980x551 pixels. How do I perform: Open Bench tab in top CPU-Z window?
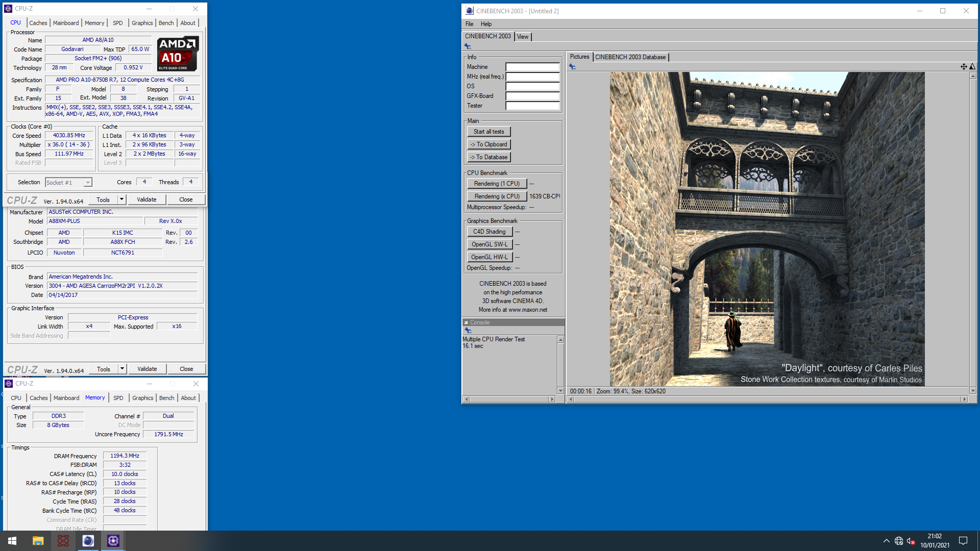pos(166,23)
